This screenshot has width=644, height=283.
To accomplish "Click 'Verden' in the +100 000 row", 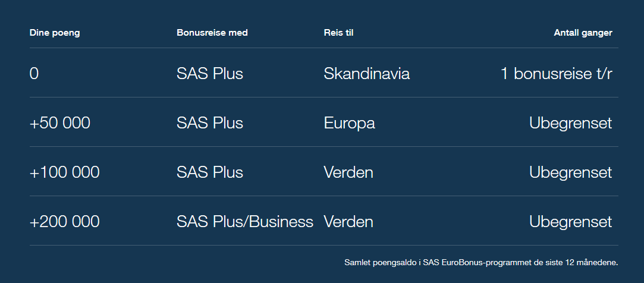I will pos(348,173).
